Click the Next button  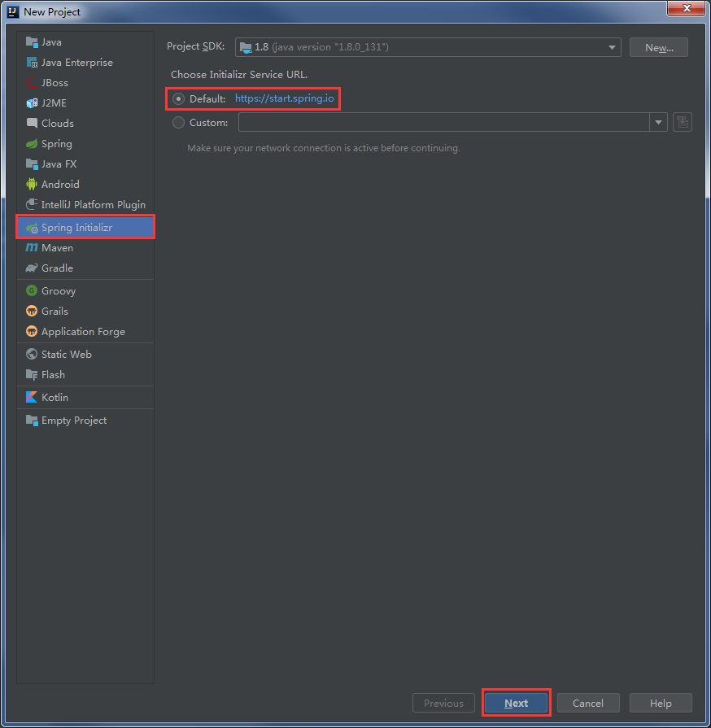[516, 703]
